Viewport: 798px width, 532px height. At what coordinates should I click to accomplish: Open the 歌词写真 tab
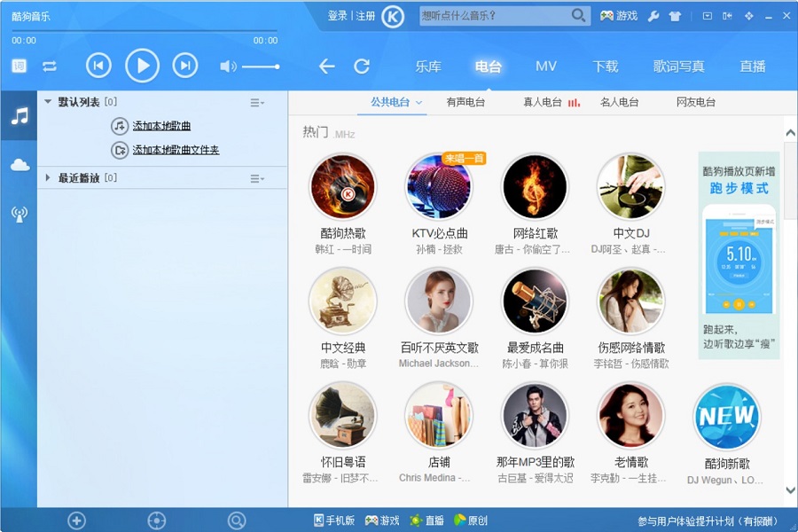(679, 66)
